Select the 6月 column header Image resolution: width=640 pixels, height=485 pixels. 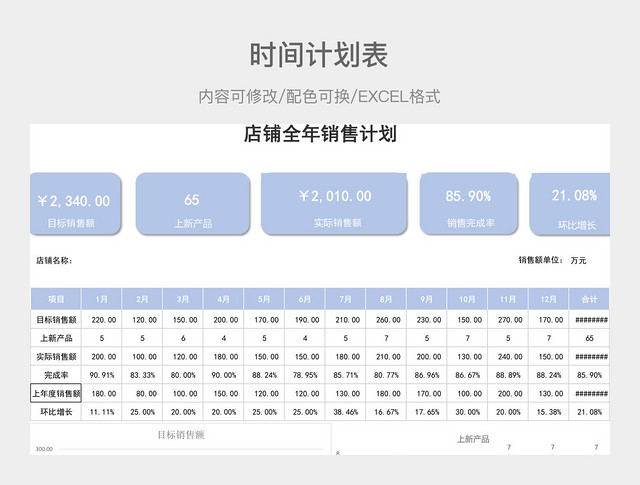(304, 299)
